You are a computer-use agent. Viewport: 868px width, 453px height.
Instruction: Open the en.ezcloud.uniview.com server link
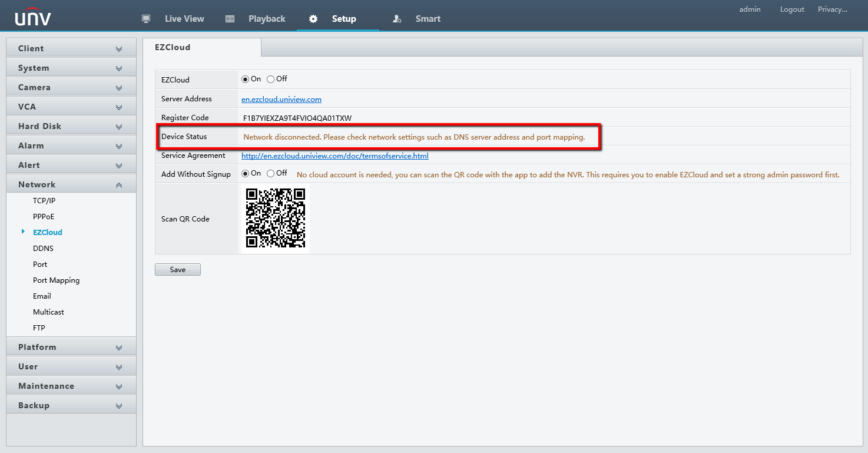pos(281,100)
